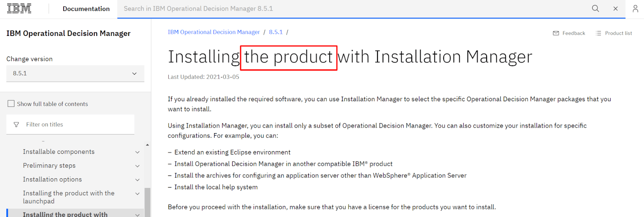Enable Show full table of contents
Viewport: 644px width, 217px height.
point(11,104)
